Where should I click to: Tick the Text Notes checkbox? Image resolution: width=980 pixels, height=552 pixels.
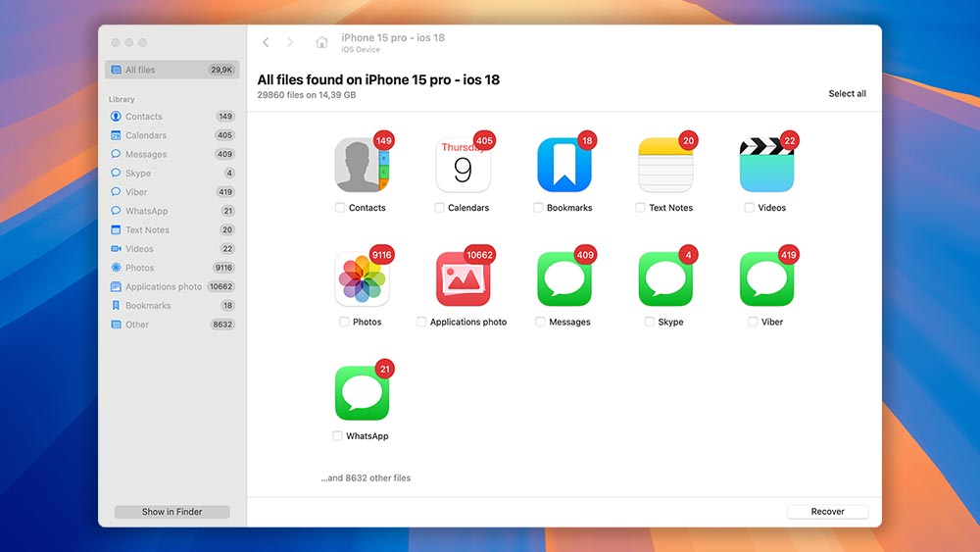click(640, 208)
